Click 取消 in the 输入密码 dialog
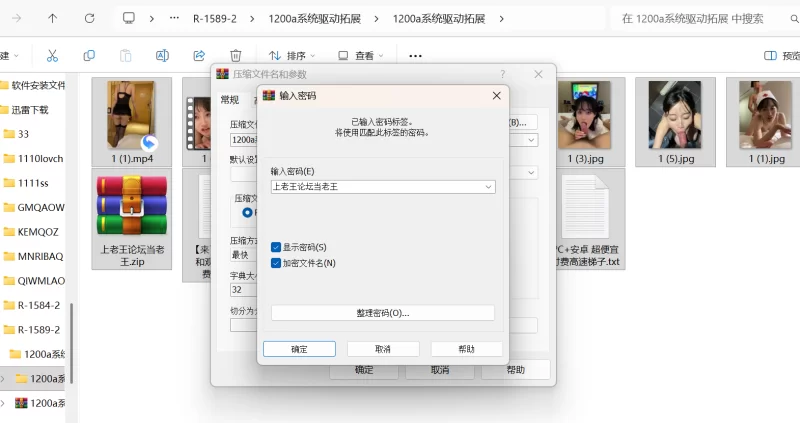This screenshot has height=423, width=800. (383, 349)
